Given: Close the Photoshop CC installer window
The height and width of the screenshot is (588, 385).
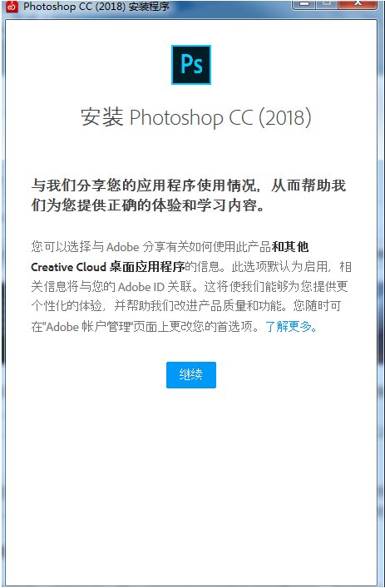Looking at the screenshot, I should pyautogui.click(x=358, y=4).
